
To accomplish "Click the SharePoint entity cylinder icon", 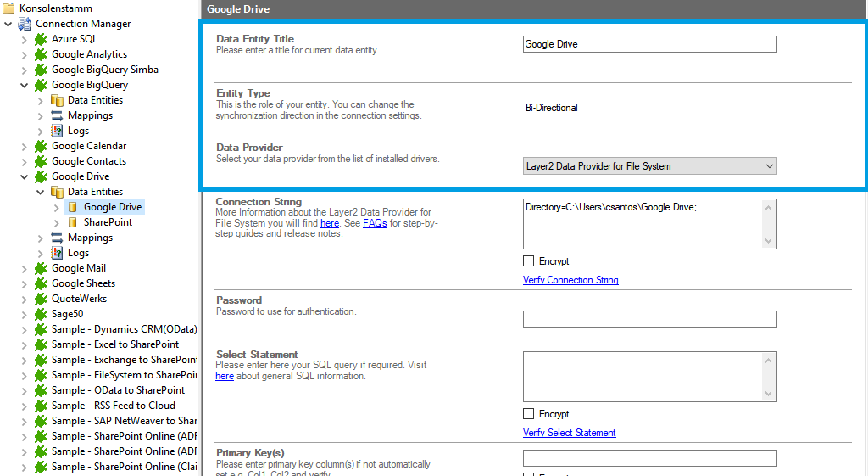I will coord(73,222).
